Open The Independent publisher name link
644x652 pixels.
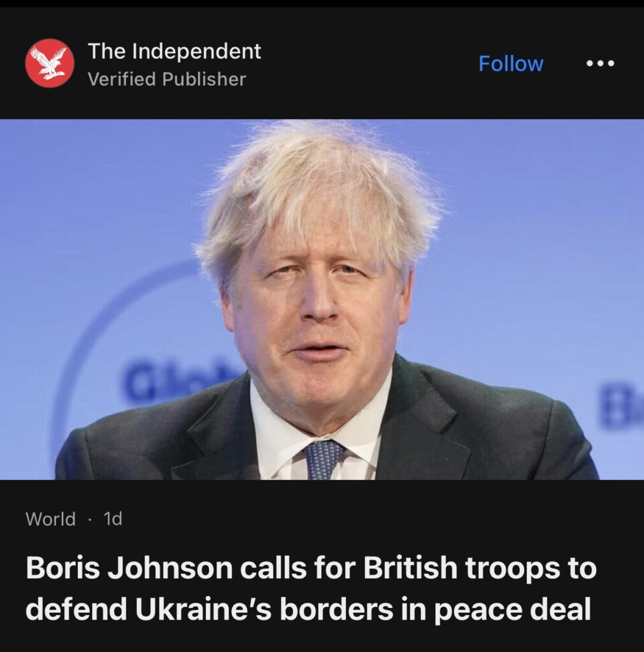pyautogui.click(x=175, y=51)
